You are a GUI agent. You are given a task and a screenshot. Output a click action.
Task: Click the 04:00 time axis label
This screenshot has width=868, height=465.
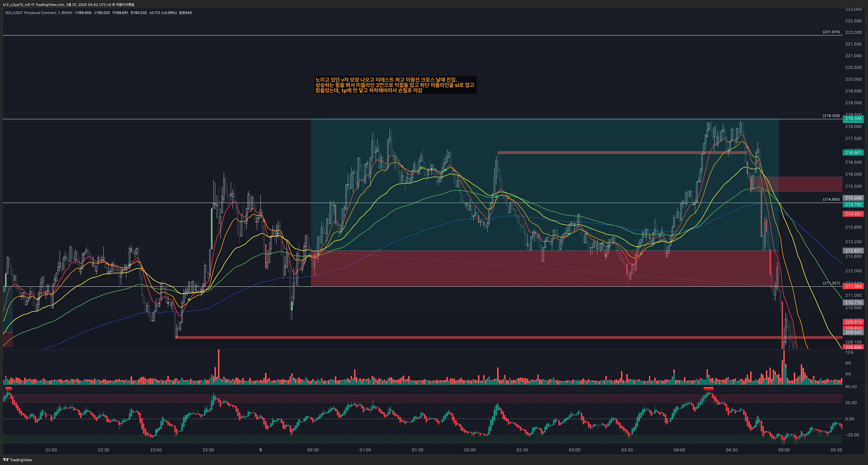pyautogui.click(x=679, y=450)
